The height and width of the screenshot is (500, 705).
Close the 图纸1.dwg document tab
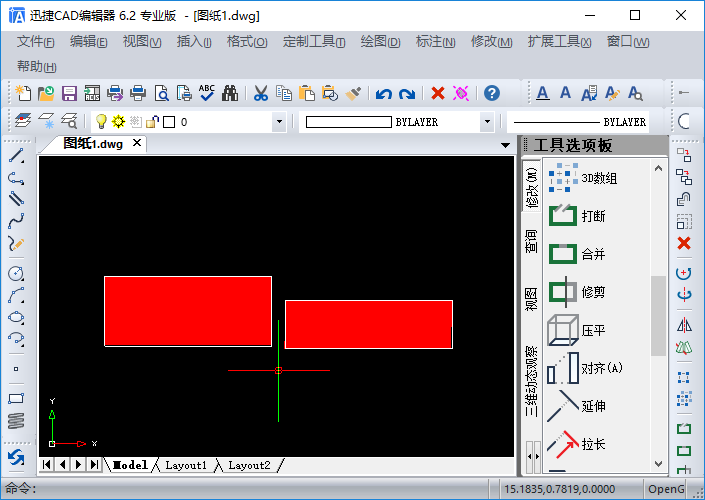tap(137, 143)
